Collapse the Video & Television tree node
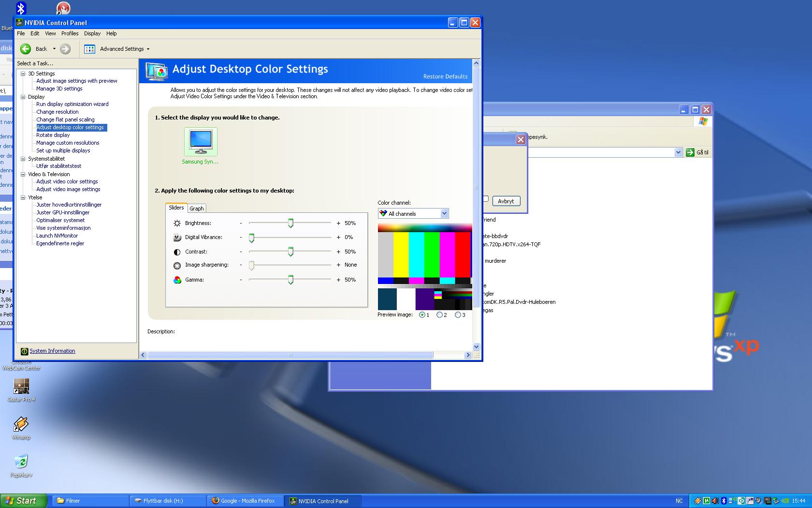The height and width of the screenshot is (508, 812). pyautogui.click(x=23, y=174)
